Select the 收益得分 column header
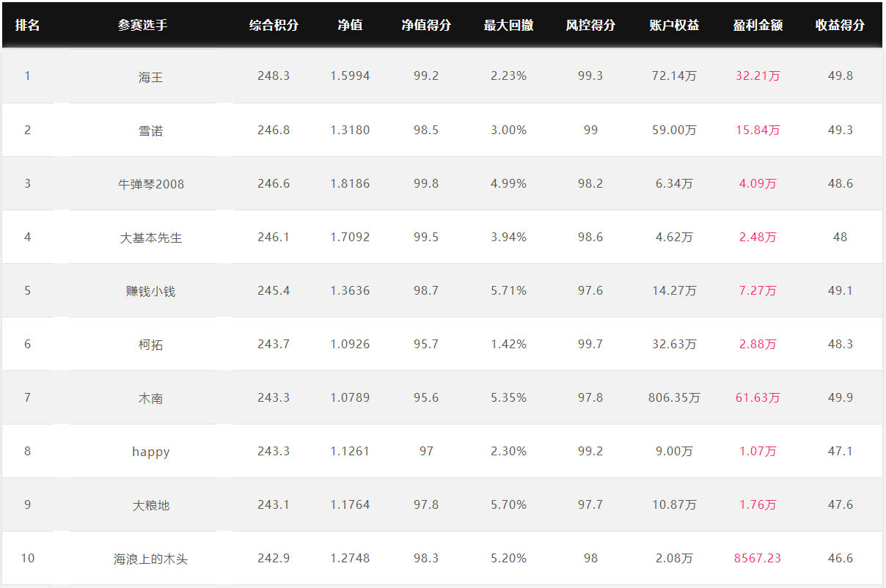This screenshot has height=588, width=886. (x=840, y=25)
